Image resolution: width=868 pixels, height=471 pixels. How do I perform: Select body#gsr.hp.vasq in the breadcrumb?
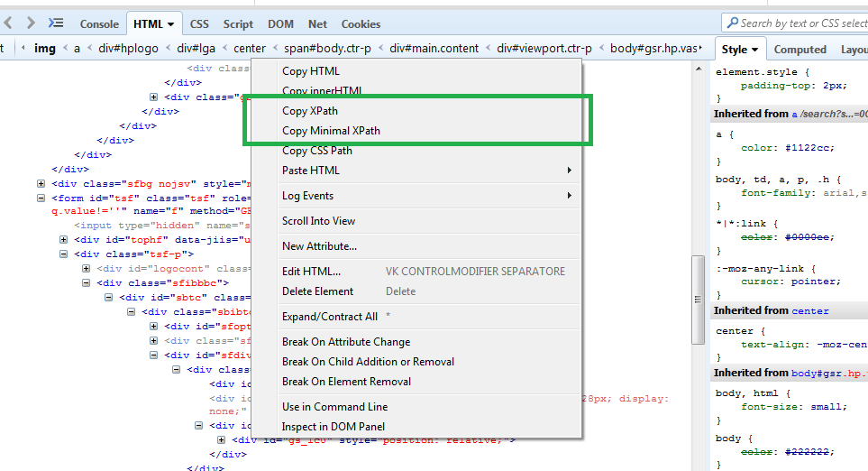[653, 48]
